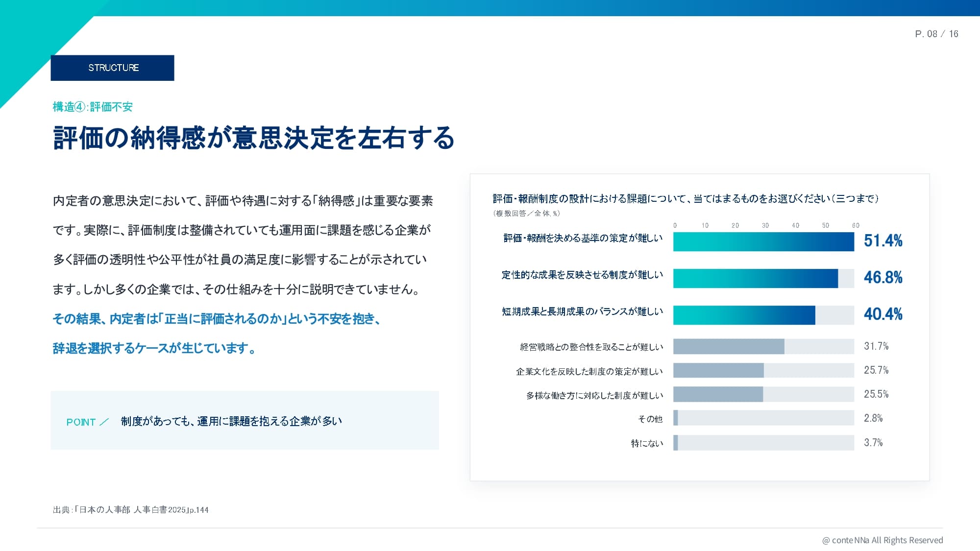Image resolution: width=980 pixels, height=551 pixels.
Task: Click the bar for '評価・報酬を決める基準の策定が難しい'
Action: (763, 241)
